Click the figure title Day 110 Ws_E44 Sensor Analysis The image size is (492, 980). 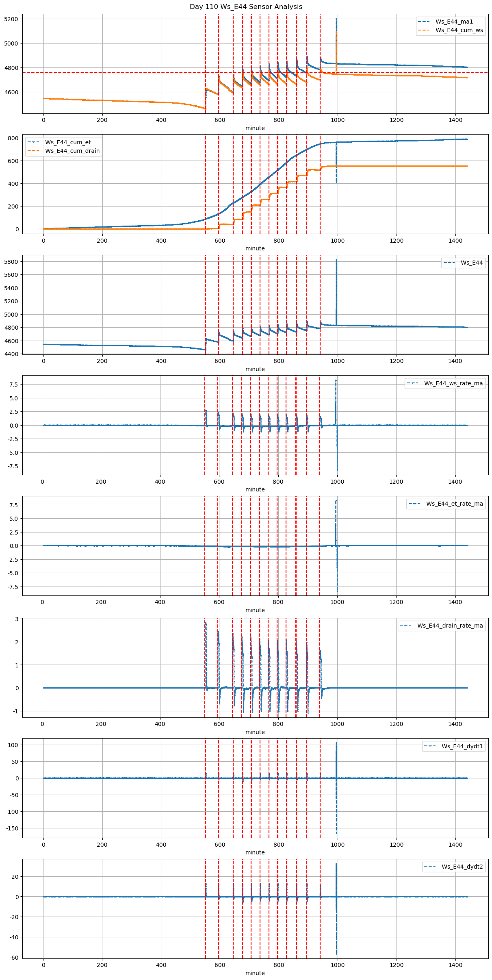[246, 7]
